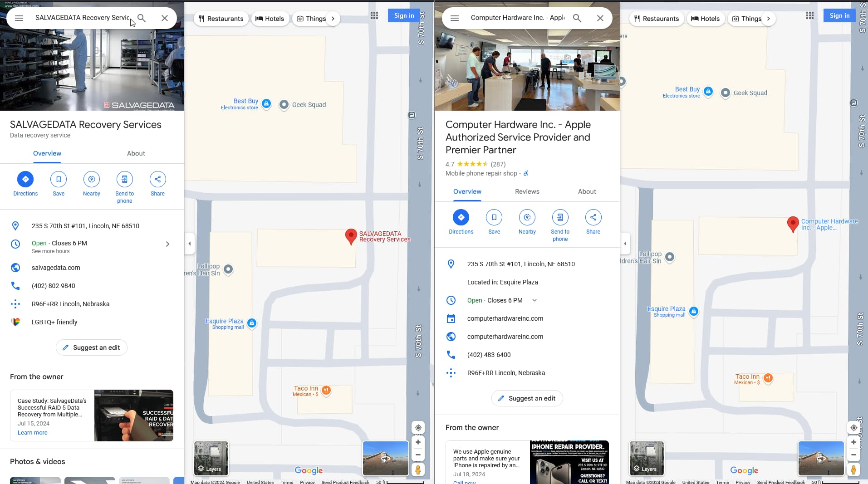Open SALVAGEDATA Overview tab
This screenshot has height=484, width=868.
coord(47,153)
